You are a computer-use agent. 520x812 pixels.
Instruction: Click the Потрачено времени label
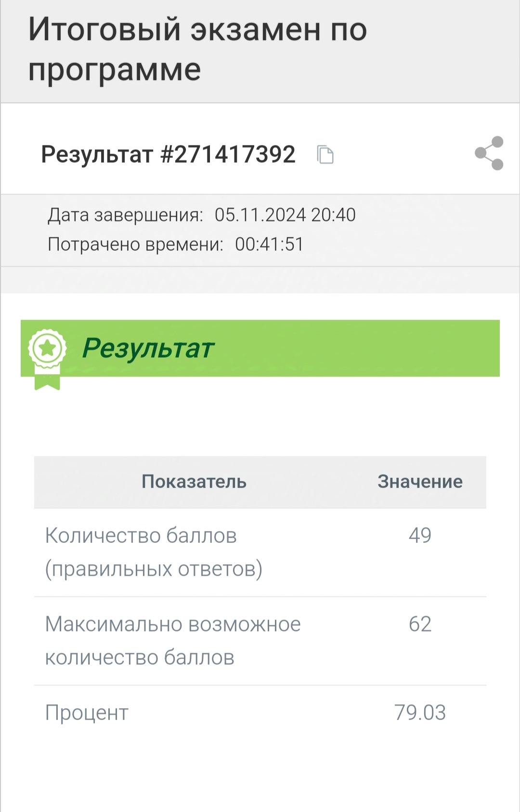135,244
